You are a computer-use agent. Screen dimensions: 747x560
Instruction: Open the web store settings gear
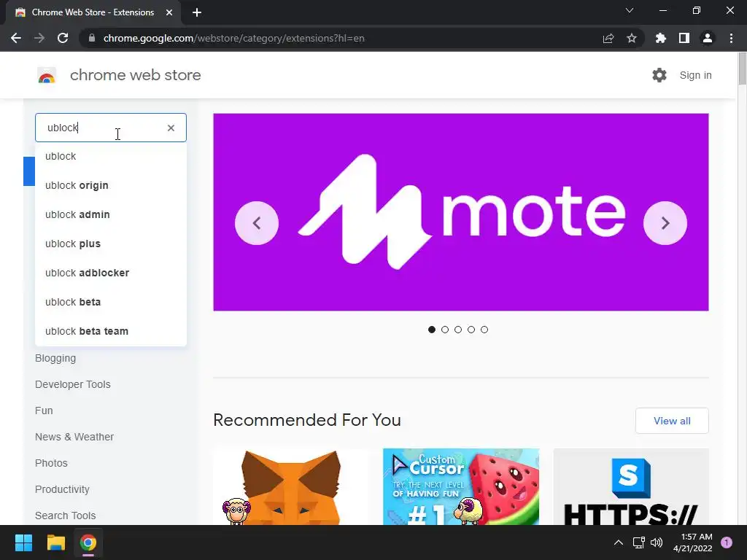click(x=659, y=75)
